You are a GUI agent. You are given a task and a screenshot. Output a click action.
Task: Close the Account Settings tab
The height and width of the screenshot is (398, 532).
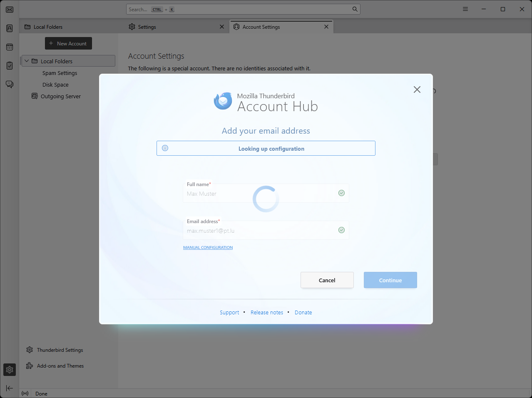326,27
